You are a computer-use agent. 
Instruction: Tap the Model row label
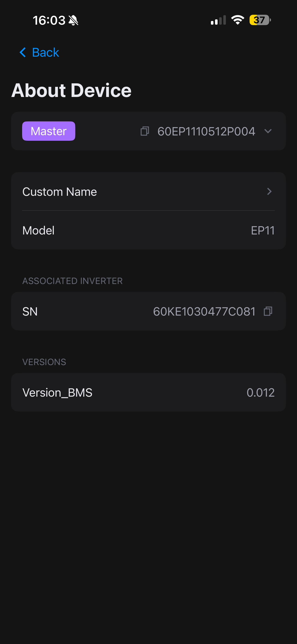[x=38, y=230]
